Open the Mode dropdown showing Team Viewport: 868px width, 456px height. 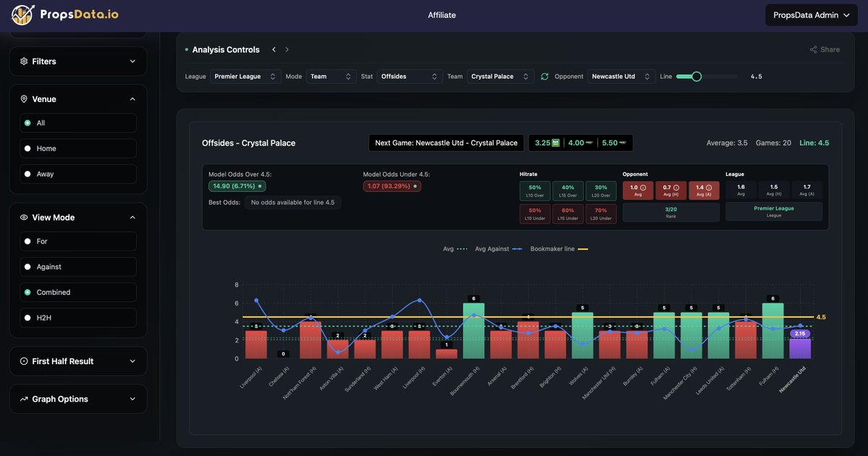pyautogui.click(x=331, y=77)
